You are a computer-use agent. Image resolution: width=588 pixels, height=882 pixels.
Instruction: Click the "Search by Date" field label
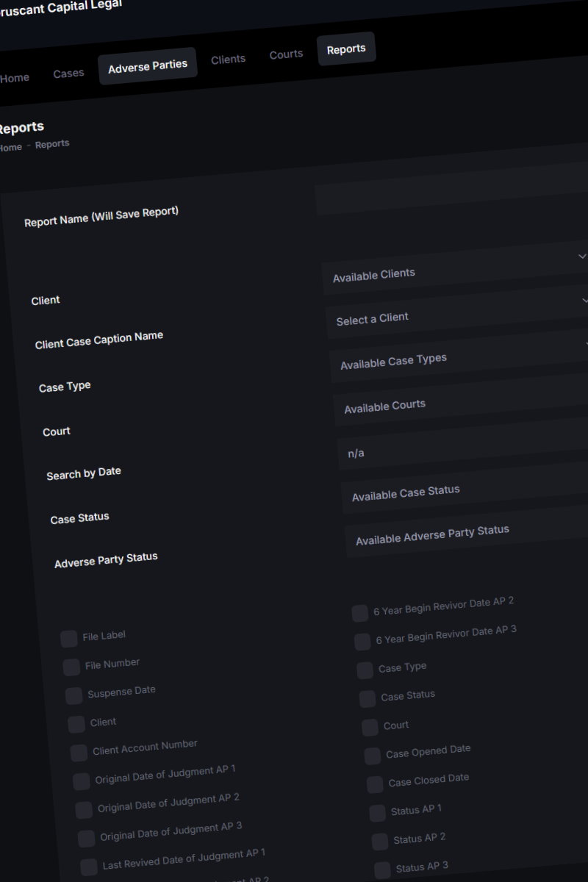click(x=84, y=473)
